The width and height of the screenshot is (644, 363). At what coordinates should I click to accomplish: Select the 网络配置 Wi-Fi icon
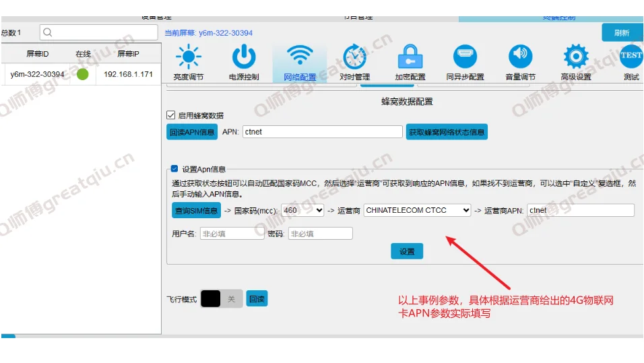[299, 58]
